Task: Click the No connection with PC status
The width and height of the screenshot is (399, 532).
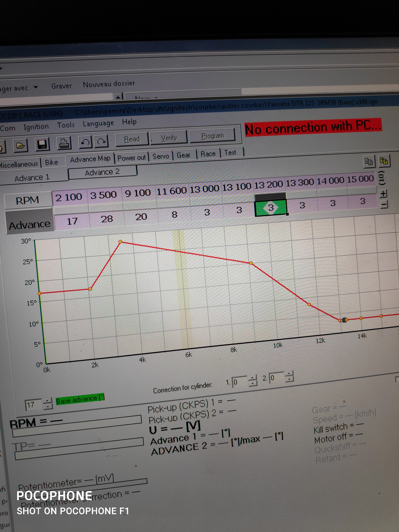Action: pos(313,127)
